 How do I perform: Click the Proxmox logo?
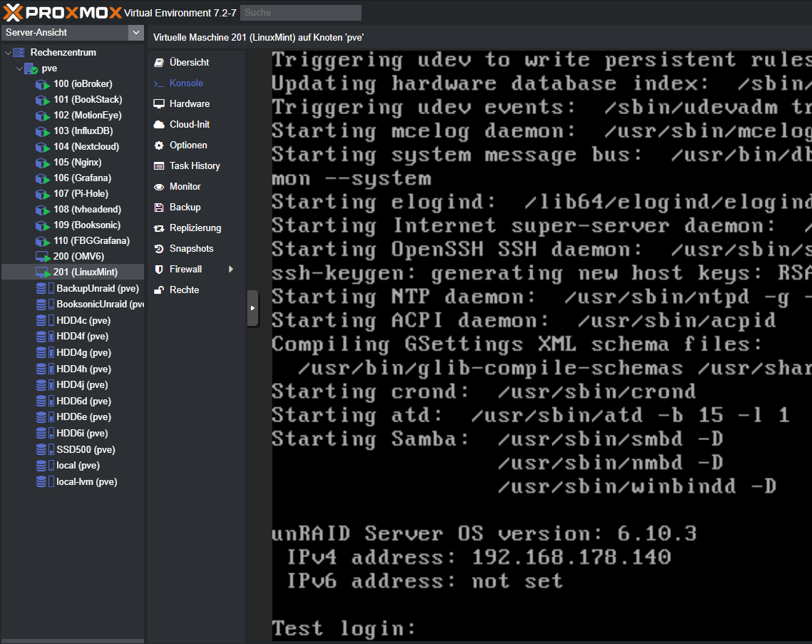[63, 12]
